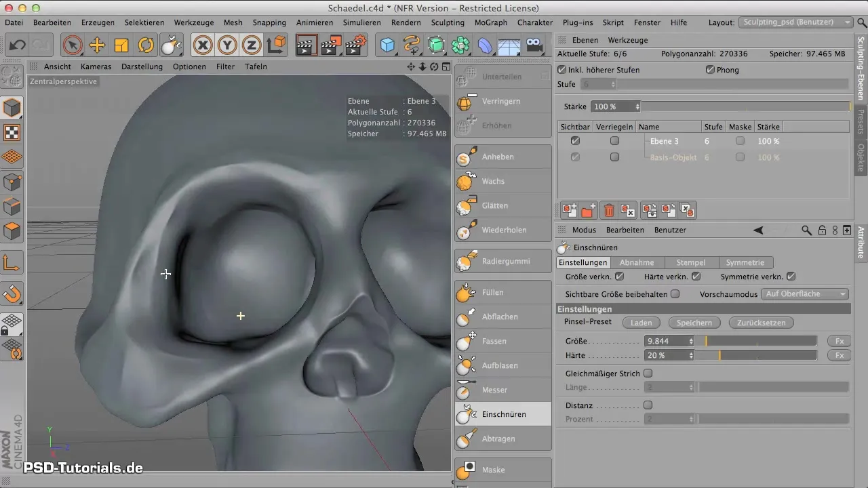
Task: Toggle X axis lock
Action: tap(202, 45)
